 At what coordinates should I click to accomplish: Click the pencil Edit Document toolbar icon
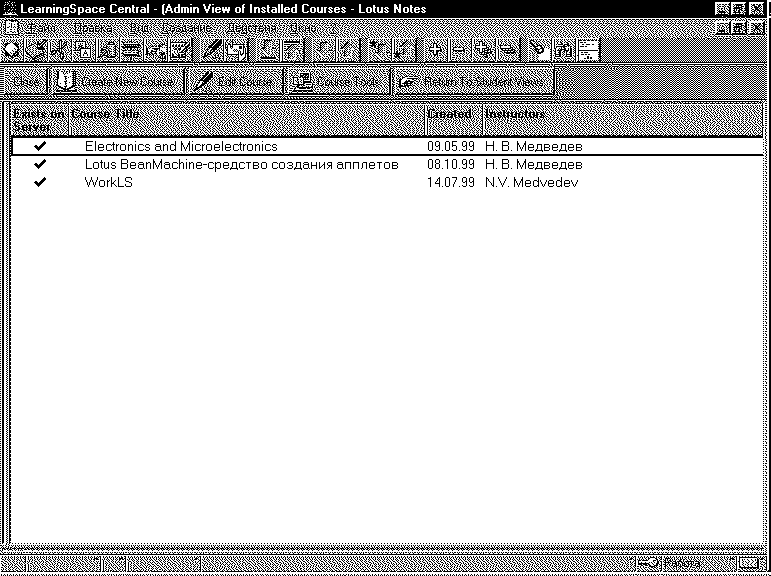click(x=212, y=50)
